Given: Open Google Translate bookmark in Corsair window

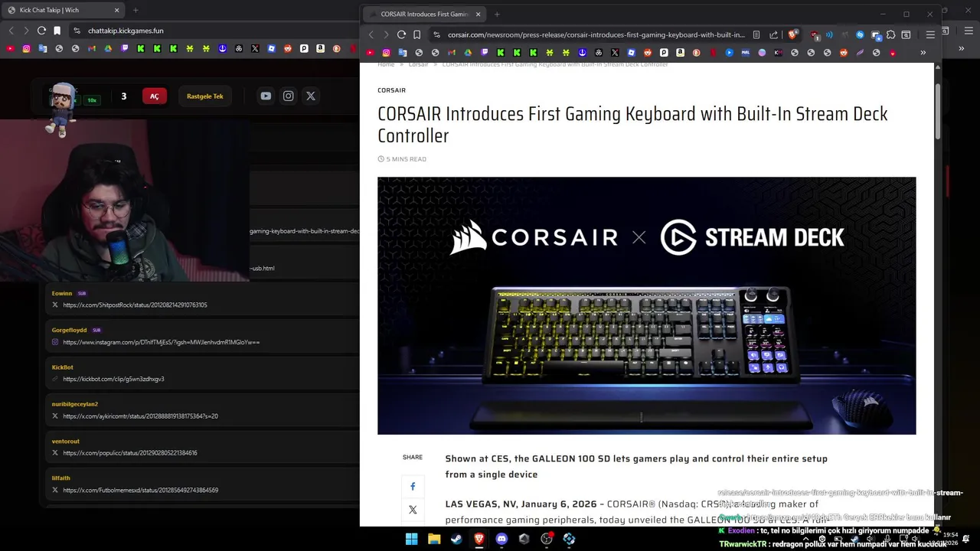Looking at the screenshot, I should click(x=403, y=53).
